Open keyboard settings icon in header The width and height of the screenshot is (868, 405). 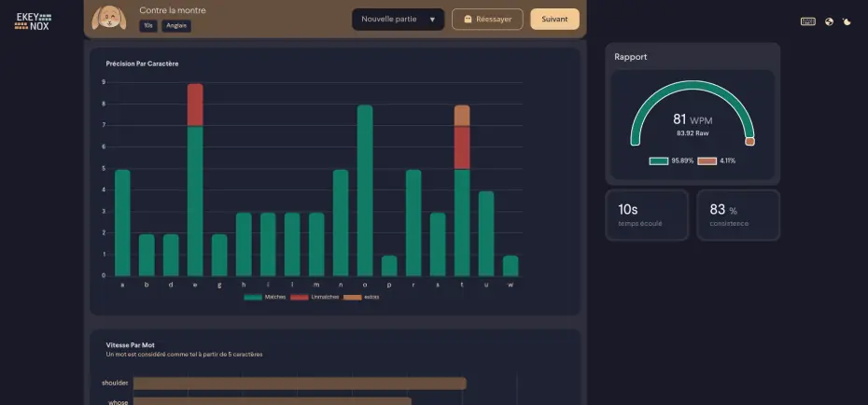point(807,21)
